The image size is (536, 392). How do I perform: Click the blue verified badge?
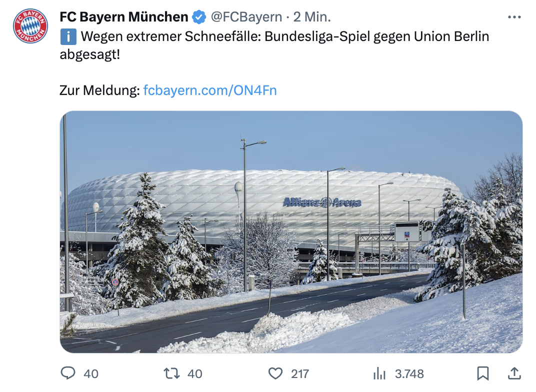point(199,17)
